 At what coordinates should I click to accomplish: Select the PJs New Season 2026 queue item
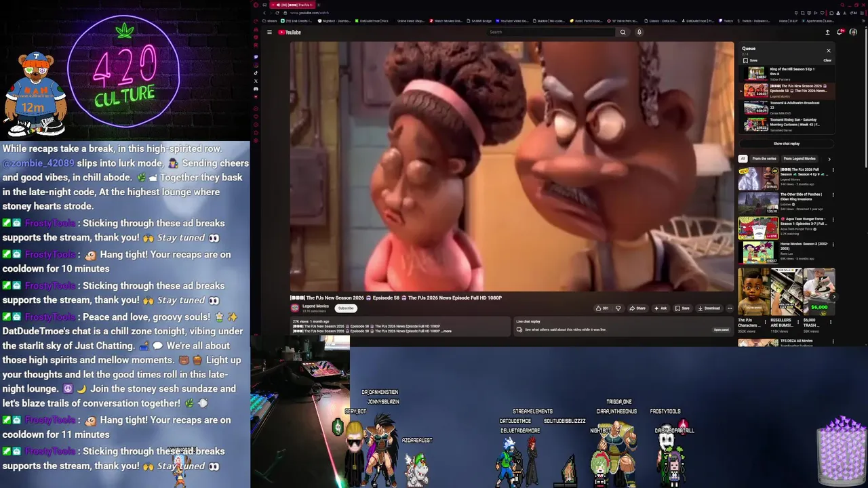(787, 90)
